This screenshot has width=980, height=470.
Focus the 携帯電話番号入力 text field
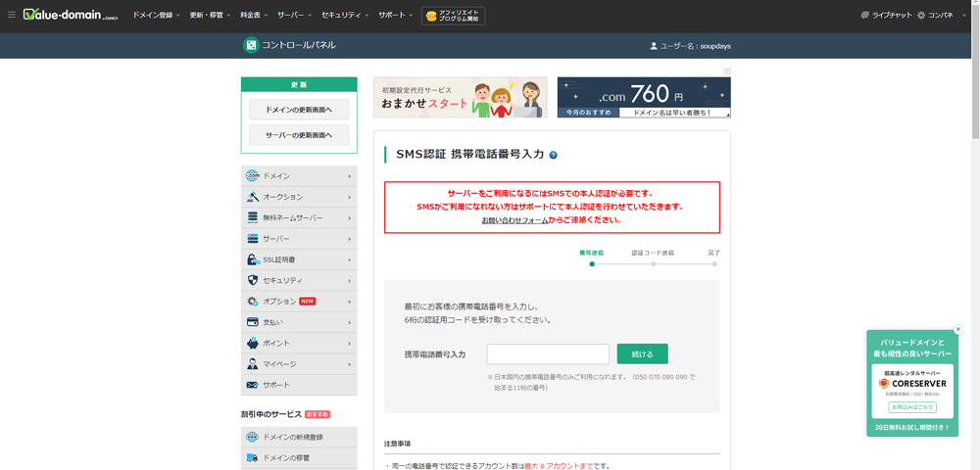pos(548,353)
